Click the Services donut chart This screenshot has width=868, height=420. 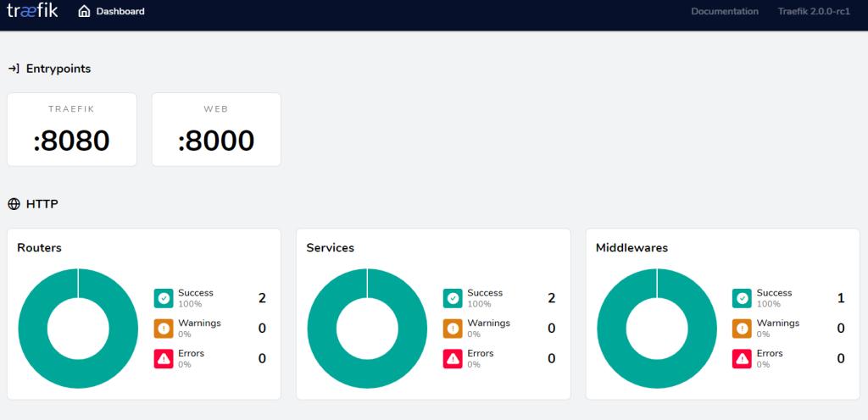(367, 329)
